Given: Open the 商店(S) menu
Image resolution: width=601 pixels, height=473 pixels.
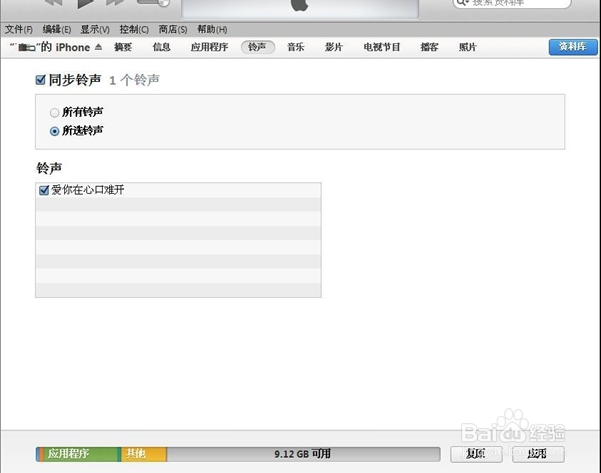Looking at the screenshot, I should pyautogui.click(x=173, y=30).
